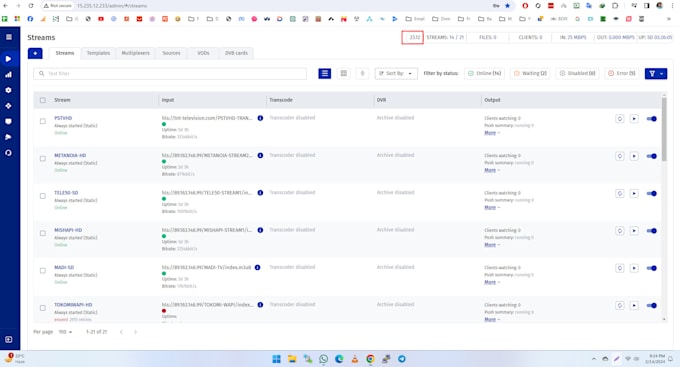This screenshot has width=680, height=367.
Task: Expand More link for MISHAPI-HD output
Action: click(x=490, y=245)
